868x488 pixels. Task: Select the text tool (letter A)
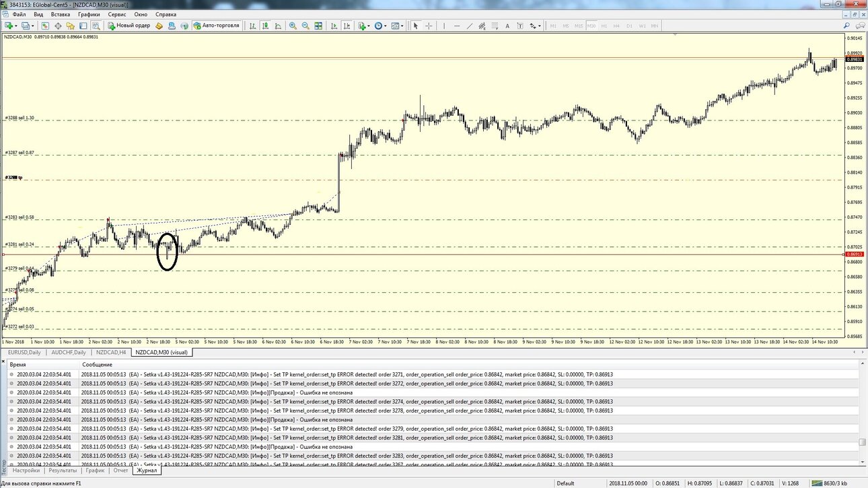point(507,26)
